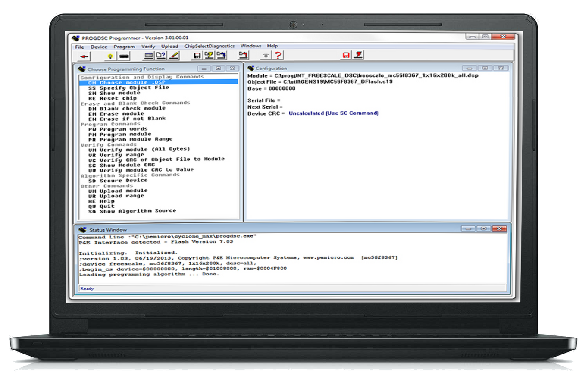Click the question mark help toolbar icon
588x388 pixels.
pyautogui.click(x=278, y=55)
